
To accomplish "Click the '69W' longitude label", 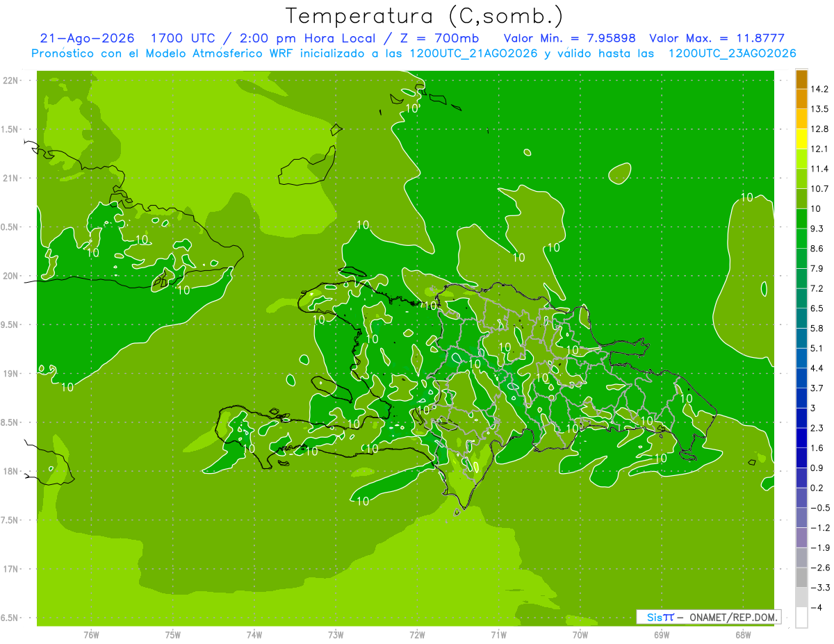I will point(661,635).
